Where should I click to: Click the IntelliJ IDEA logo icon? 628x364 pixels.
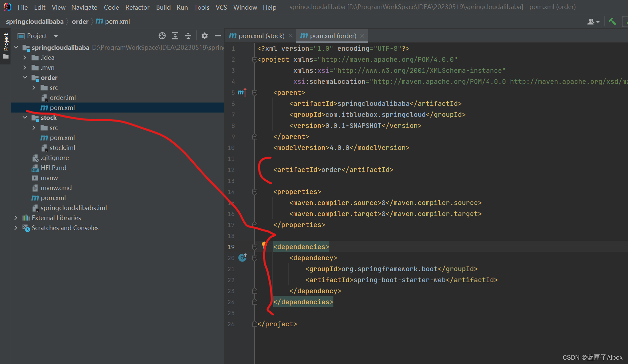(7, 7)
